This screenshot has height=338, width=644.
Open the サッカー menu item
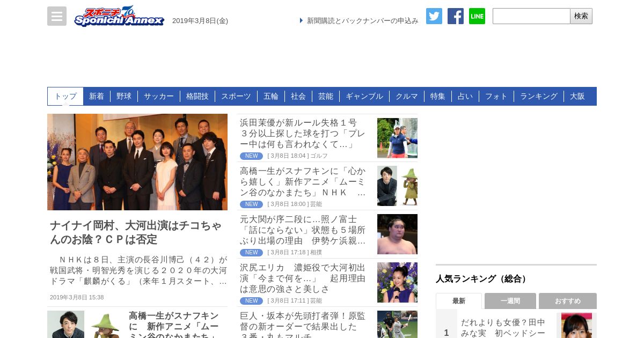click(159, 96)
